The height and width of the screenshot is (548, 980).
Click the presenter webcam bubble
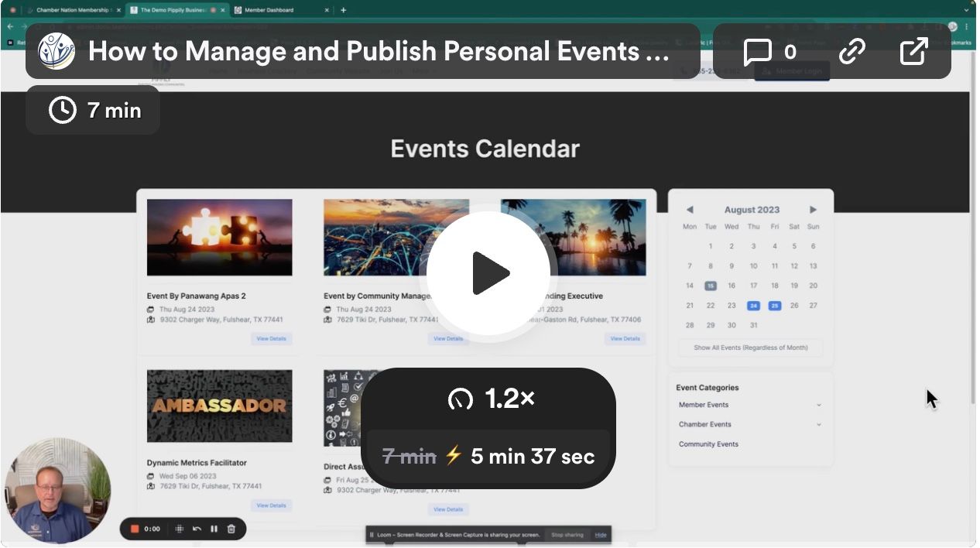pos(57,491)
